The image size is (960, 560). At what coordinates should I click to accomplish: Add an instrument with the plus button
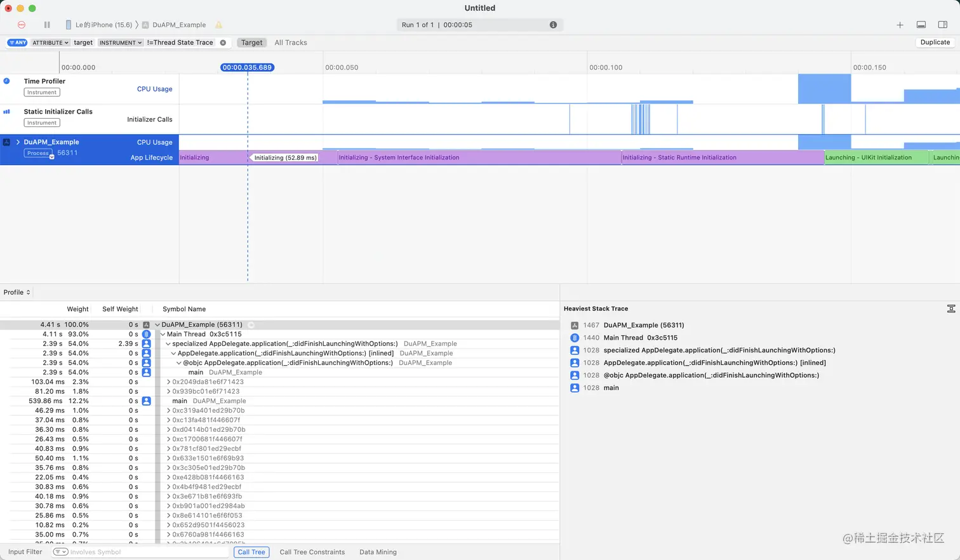pyautogui.click(x=900, y=25)
